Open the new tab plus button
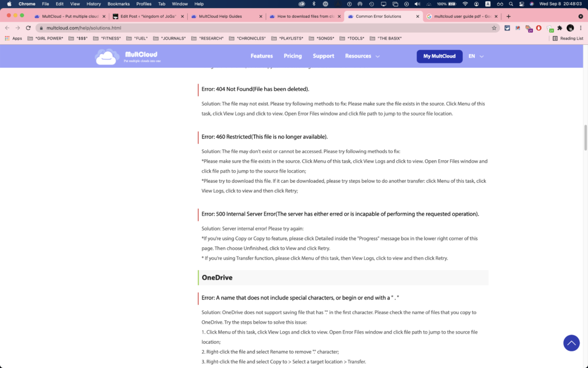588x368 pixels. point(509,17)
